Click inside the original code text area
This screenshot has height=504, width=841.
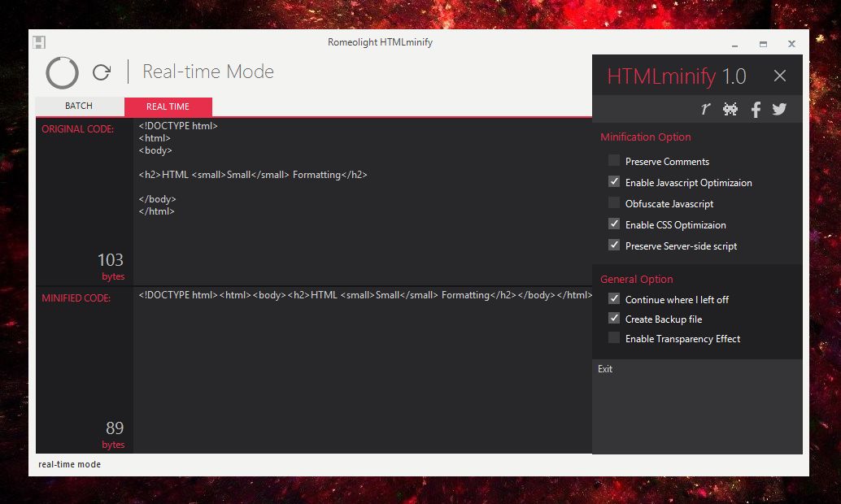(363, 202)
